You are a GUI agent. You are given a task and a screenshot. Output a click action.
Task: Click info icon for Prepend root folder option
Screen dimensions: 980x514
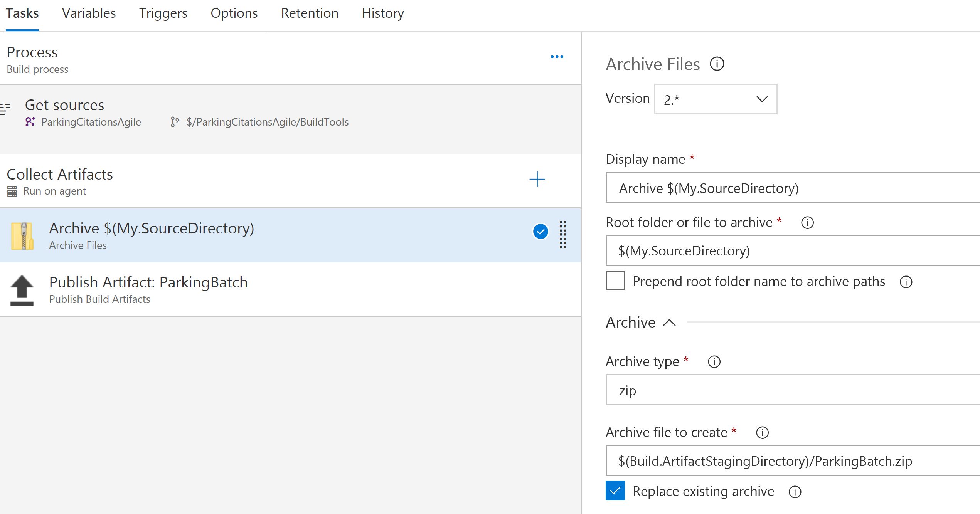(906, 282)
